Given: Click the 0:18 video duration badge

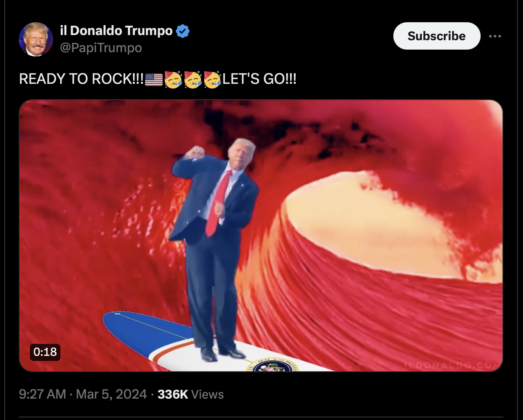Looking at the screenshot, I should [x=45, y=352].
